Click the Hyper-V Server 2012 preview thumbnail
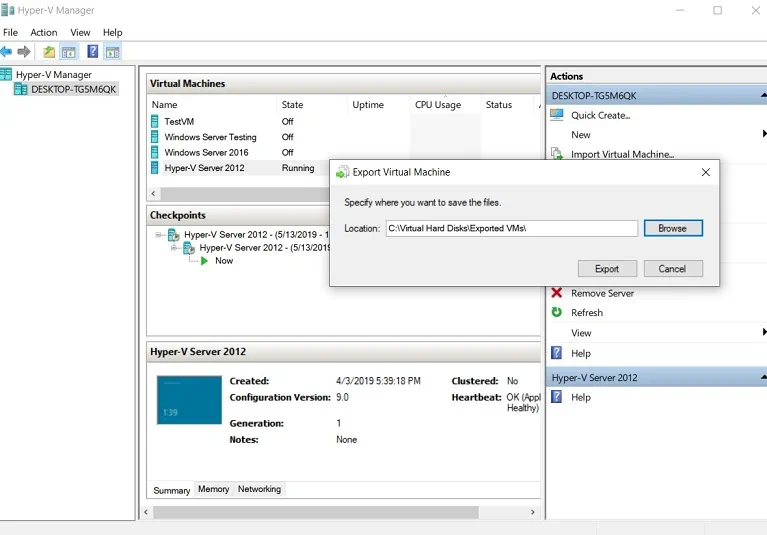Screen dimensions: 767x535 click(x=189, y=400)
